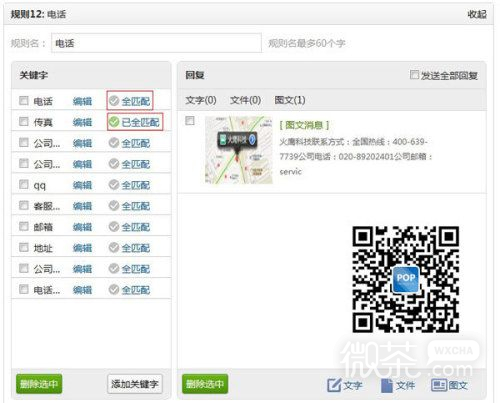The width and height of the screenshot is (500, 403).
Task: Tick the checkbox for keyword 电话
Action: (24, 100)
